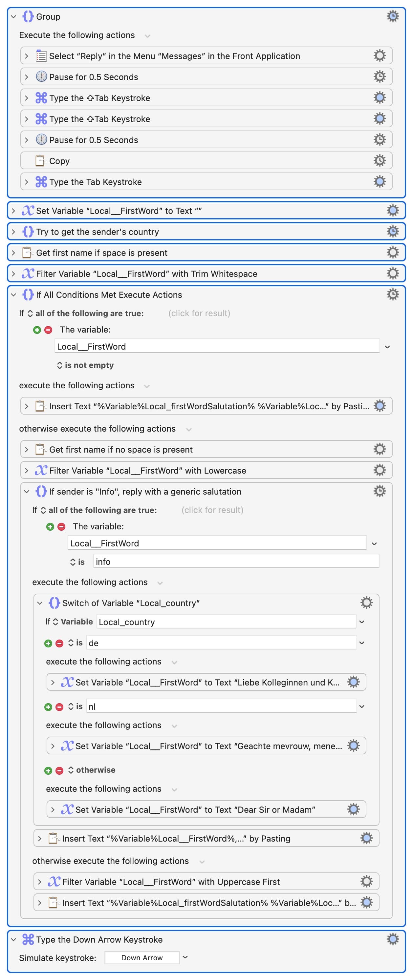Viewport: 413px width, 980px height.
Task: Open gear menu for the Copy action
Action: [x=380, y=160]
